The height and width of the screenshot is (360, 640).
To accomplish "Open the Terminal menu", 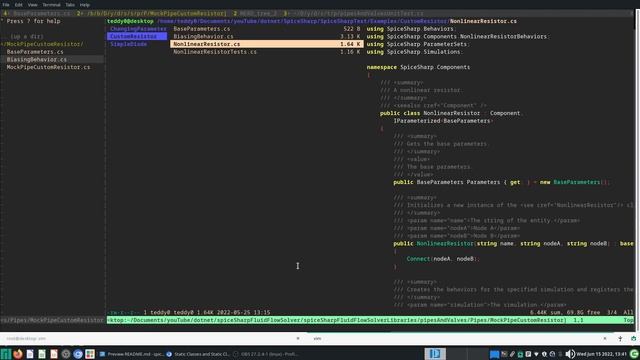I will pos(51,5).
